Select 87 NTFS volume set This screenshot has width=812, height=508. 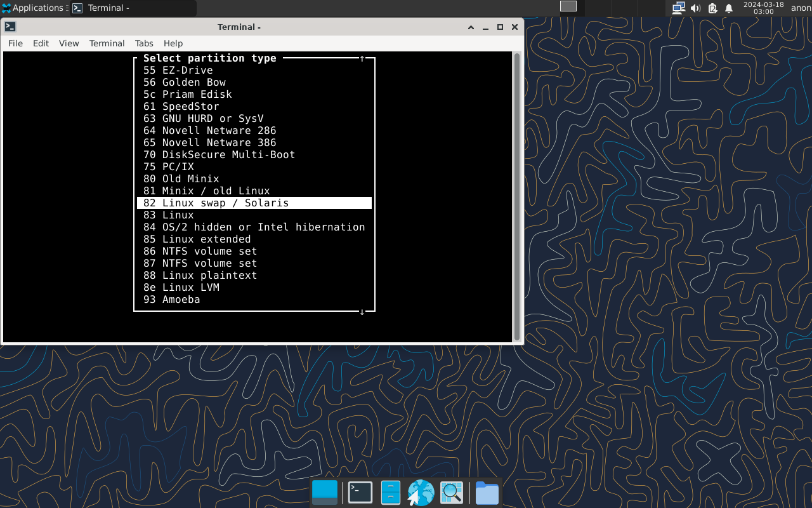click(254, 263)
